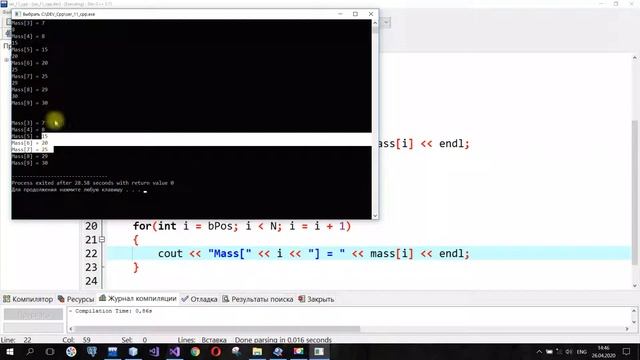
Task: Click line number 24 in the gutter
Action: coord(91,281)
